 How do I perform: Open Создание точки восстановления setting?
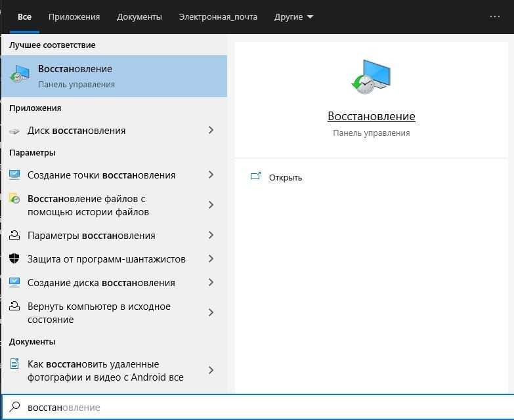coord(114,175)
